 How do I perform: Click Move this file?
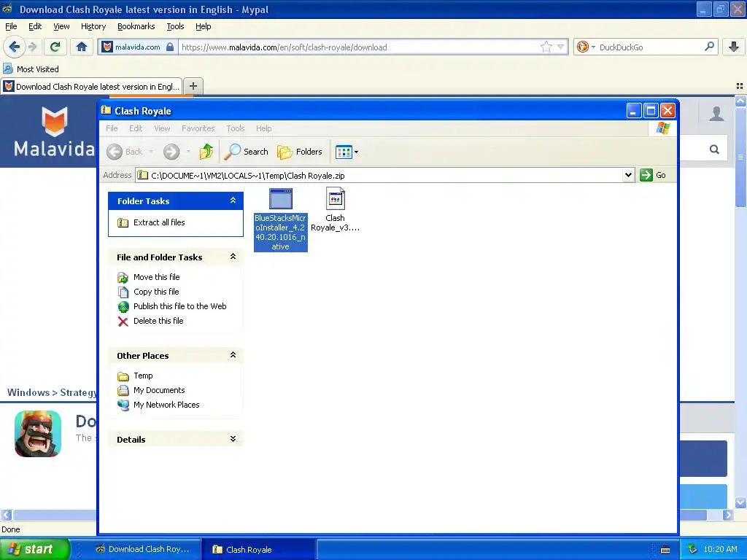(x=156, y=277)
